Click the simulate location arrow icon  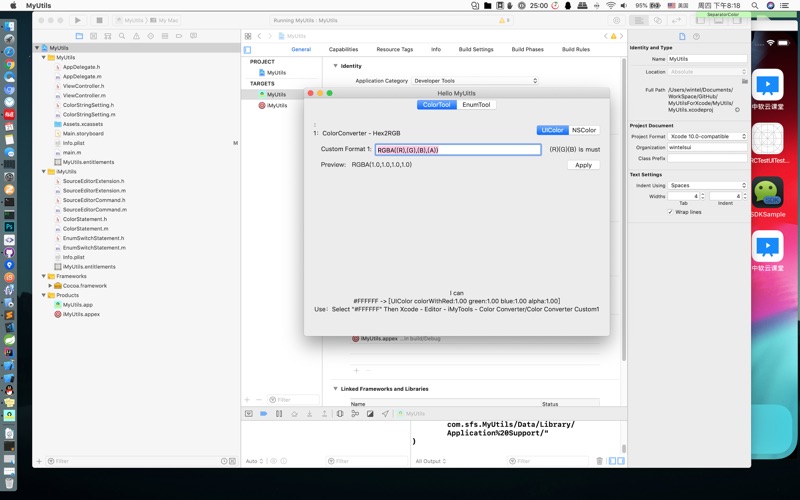click(x=385, y=414)
